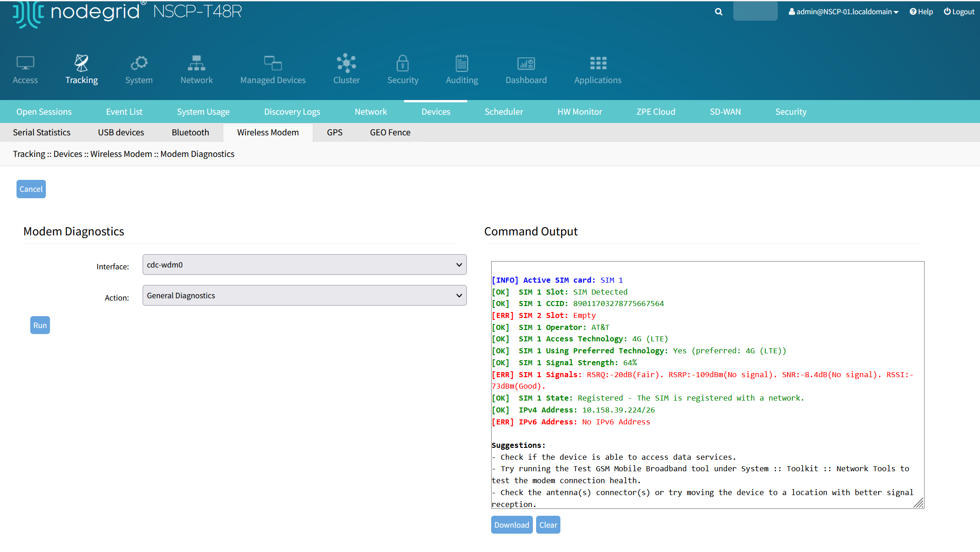The width and height of the screenshot is (980, 552).
Task: Switch to ZPE Cloud tab
Action: pos(656,112)
